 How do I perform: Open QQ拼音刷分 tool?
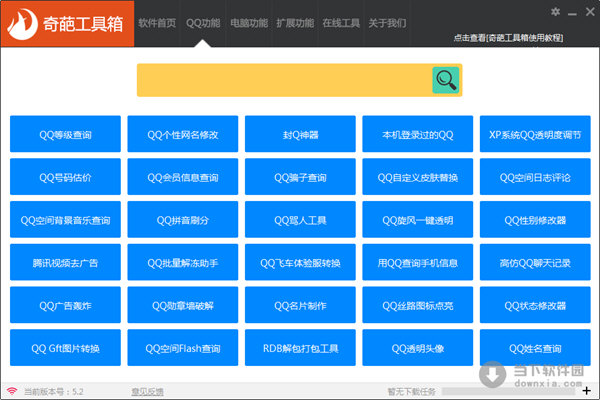coord(183,219)
